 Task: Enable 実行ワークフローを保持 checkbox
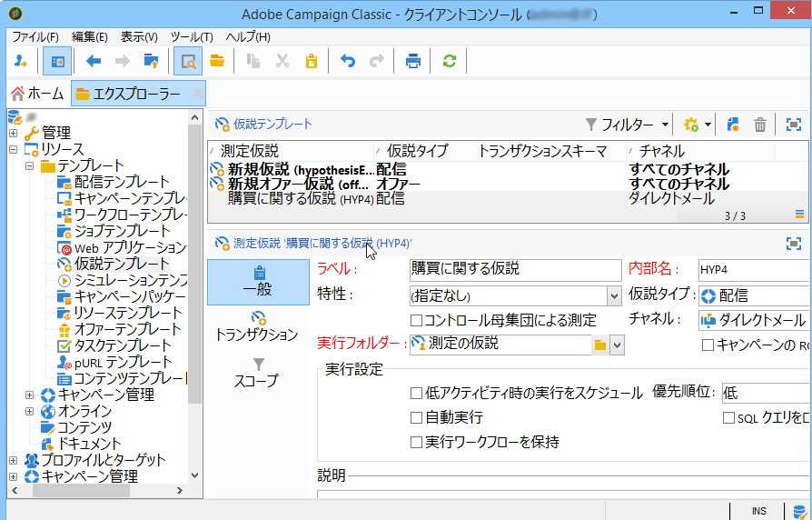(416, 442)
